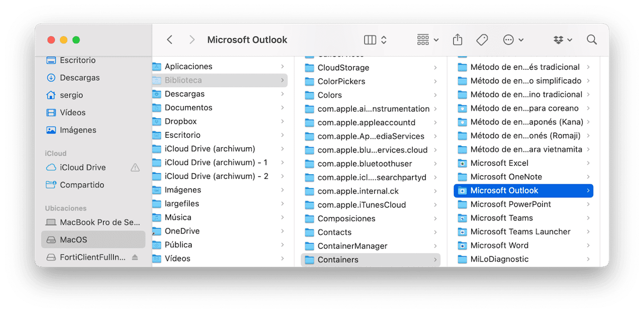The image size is (644, 313).
Task: Go forward with the right chevron button
Action: click(x=192, y=40)
